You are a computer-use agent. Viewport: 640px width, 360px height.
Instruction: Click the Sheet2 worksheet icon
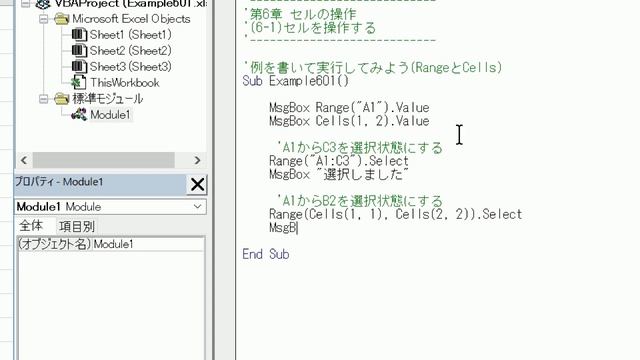pos(79,51)
